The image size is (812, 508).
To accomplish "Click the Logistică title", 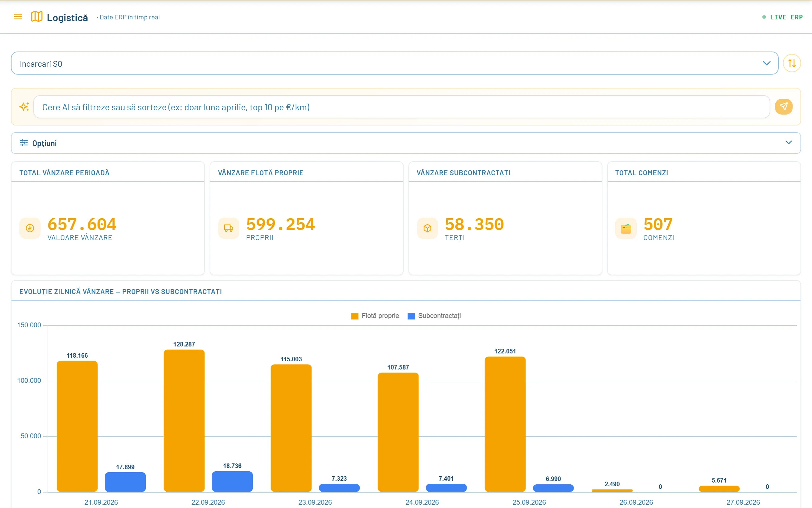I will [x=67, y=18].
